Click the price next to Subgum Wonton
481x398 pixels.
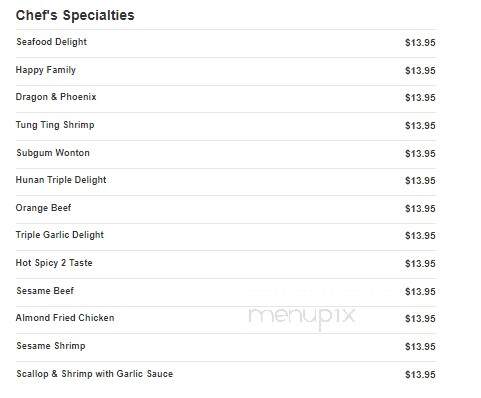(420, 154)
